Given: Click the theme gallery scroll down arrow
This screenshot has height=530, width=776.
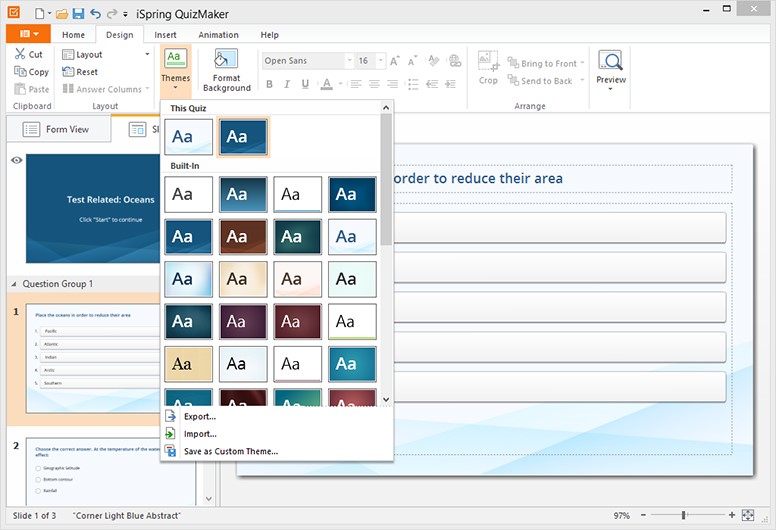Looking at the screenshot, I should click(x=386, y=399).
